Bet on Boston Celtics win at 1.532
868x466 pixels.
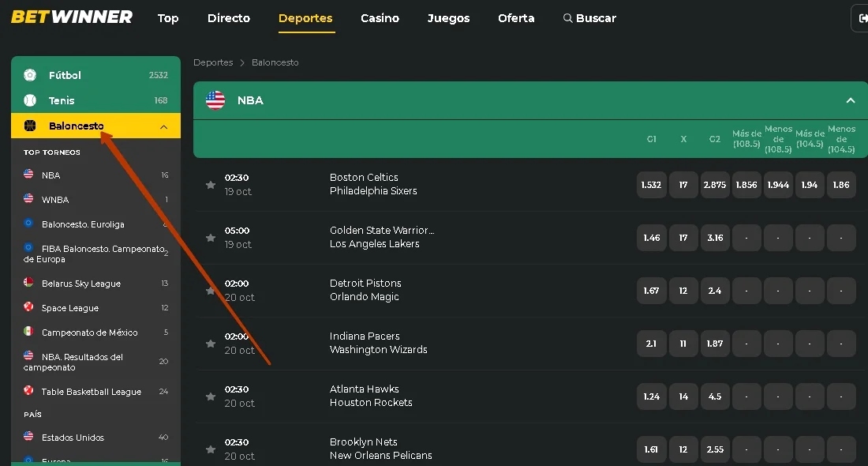pyautogui.click(x=651, y=185)
